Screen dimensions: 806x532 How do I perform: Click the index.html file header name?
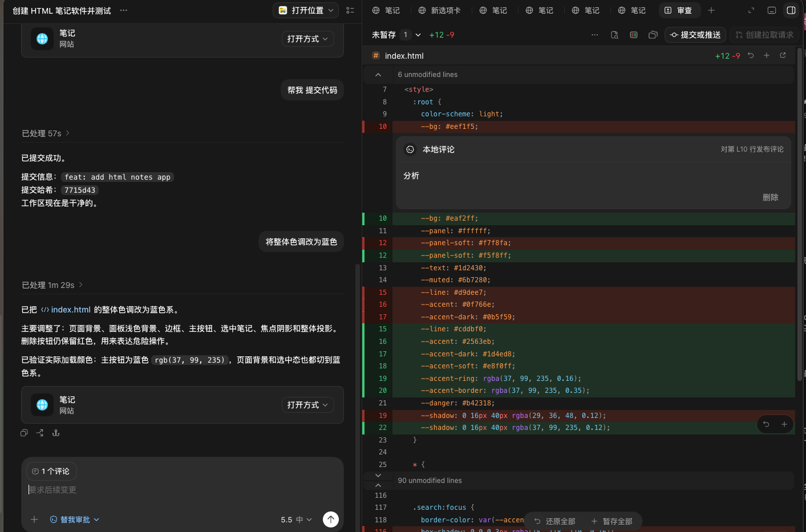(x=404, y=56)
